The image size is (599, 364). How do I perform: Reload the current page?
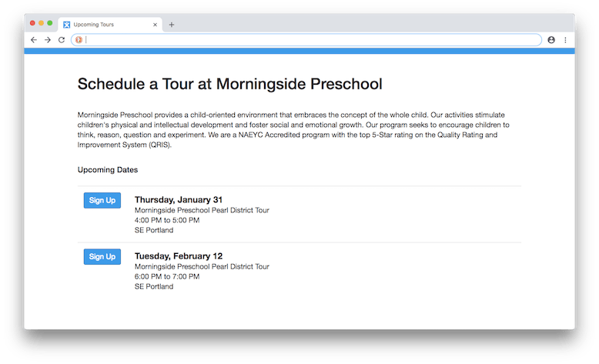(62, 40)
